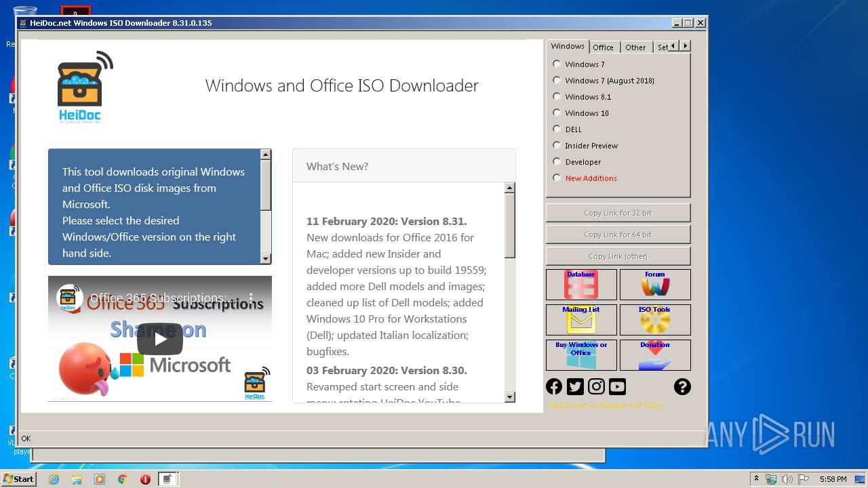Click Copy Link (other) button
Viewport: 868px width, 488px height.
(618, 256)
